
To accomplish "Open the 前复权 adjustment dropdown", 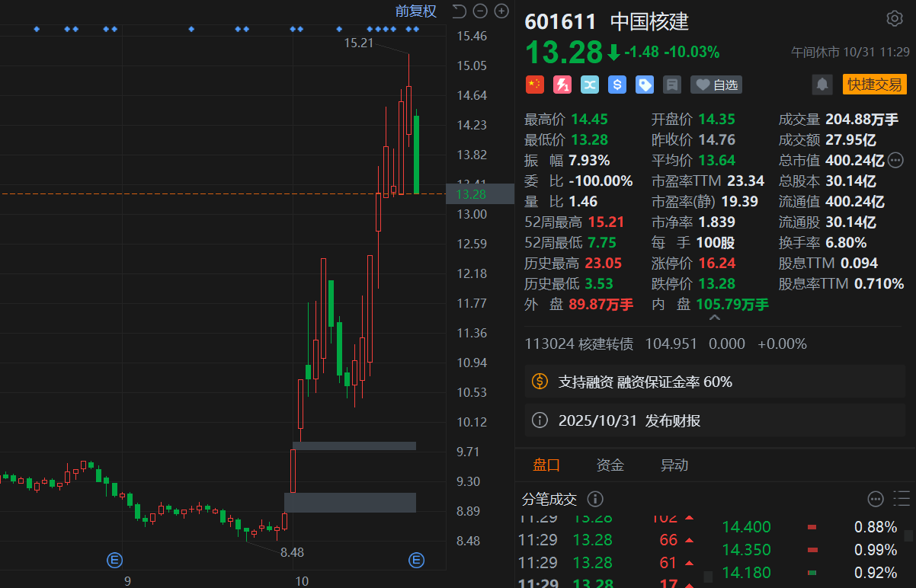I will [415, 11].
